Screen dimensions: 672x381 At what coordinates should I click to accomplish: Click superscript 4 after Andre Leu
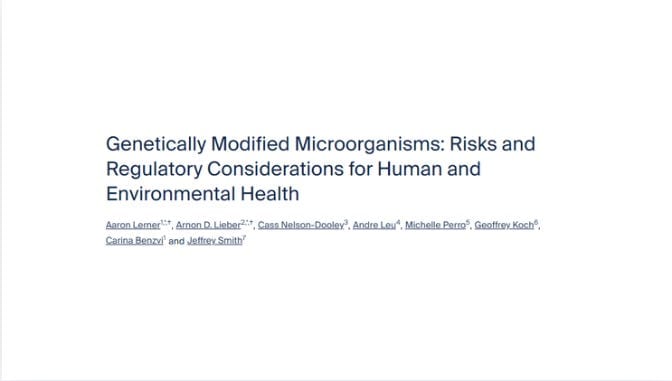[x=398, y=222]
